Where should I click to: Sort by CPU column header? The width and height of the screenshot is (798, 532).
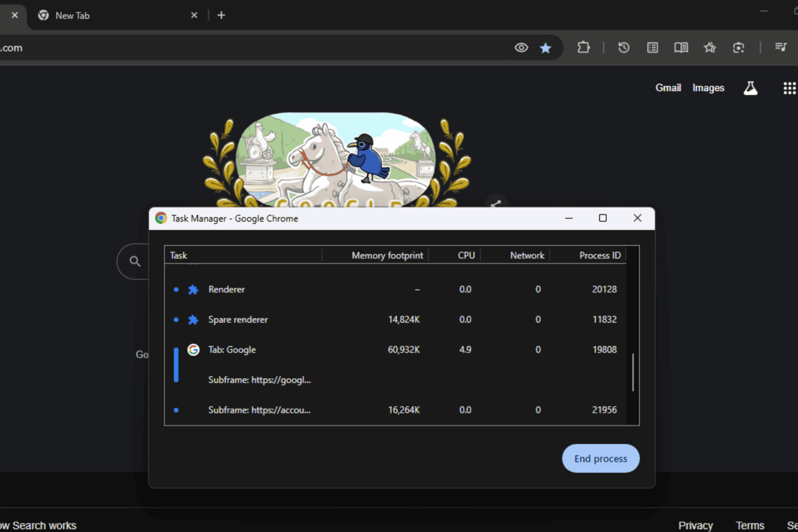click(455, 255)
